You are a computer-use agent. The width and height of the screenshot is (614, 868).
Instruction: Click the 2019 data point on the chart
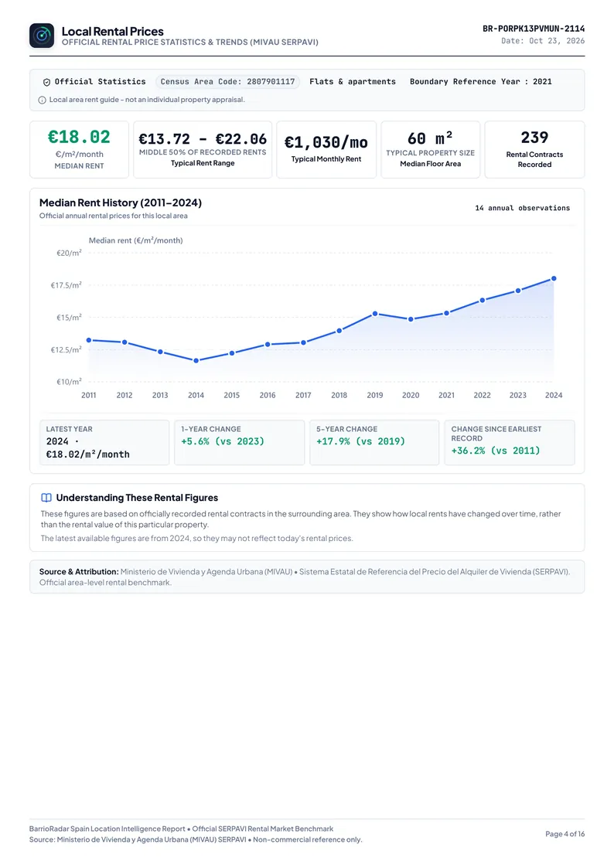tap(375, 313)
